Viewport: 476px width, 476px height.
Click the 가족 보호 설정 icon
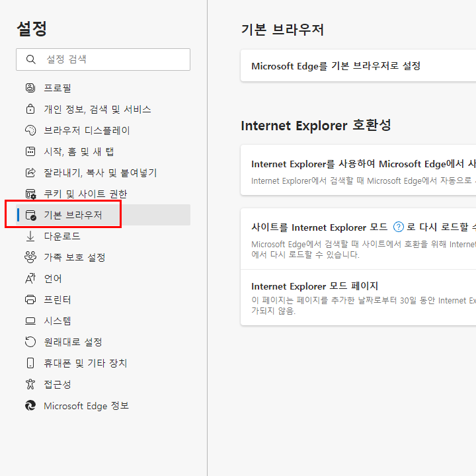tap(30, 257)
